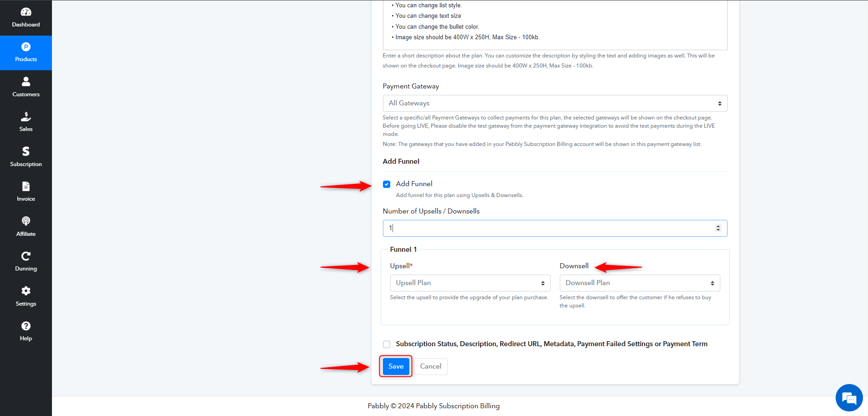Open the Upsell Plan dropdown
The height and width of the screenshot is (416, 868).
tap(470, 283)
